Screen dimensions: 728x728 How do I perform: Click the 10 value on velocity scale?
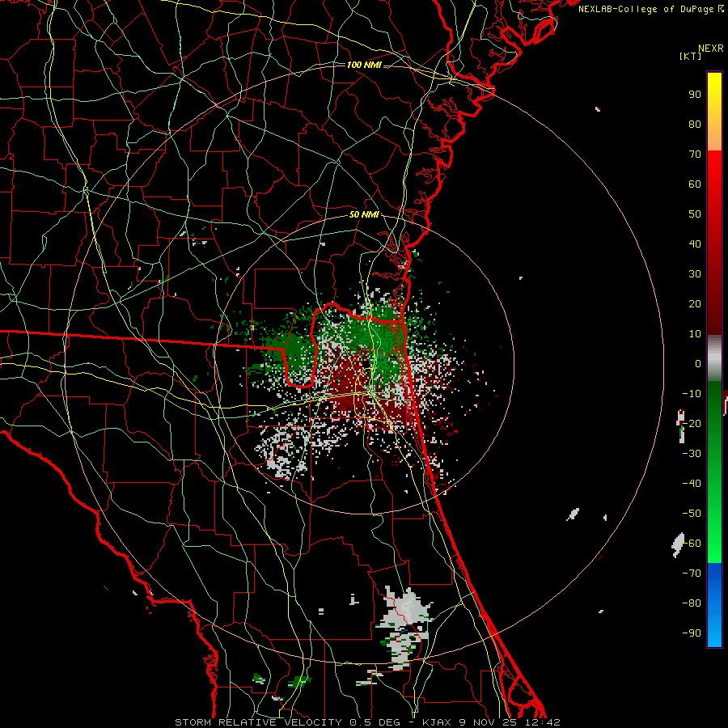pos(695,334)
